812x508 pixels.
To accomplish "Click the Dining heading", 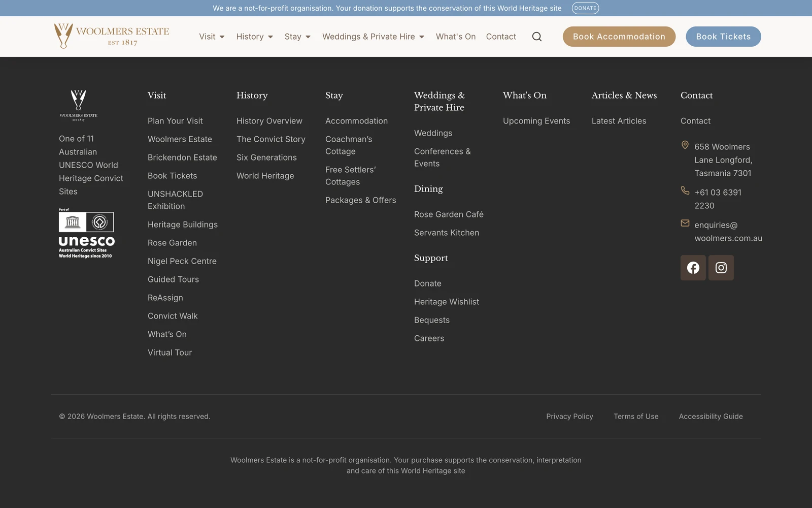I will (428, 189).
